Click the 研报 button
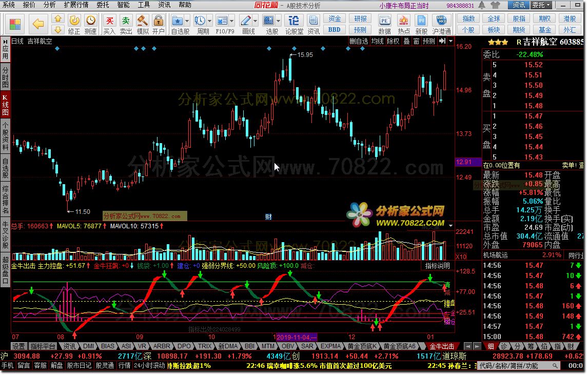Image resolution: width=588 pixels, height=375 pixels. pos(360,19)
